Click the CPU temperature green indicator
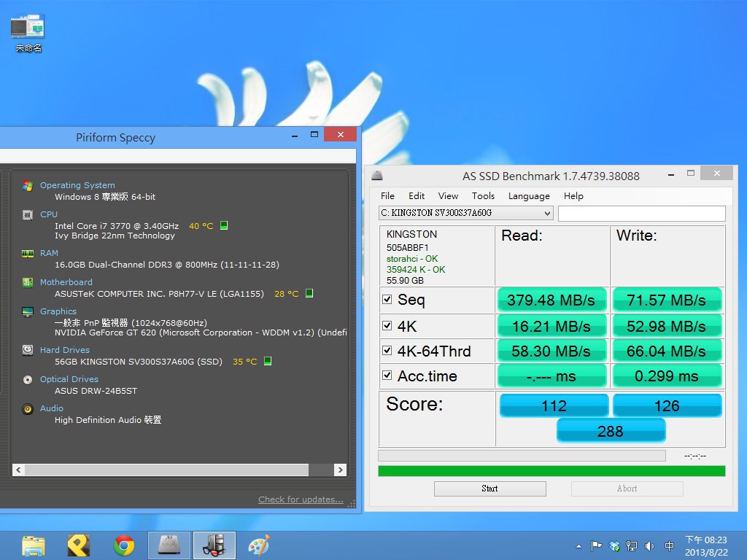 [224, 225]
